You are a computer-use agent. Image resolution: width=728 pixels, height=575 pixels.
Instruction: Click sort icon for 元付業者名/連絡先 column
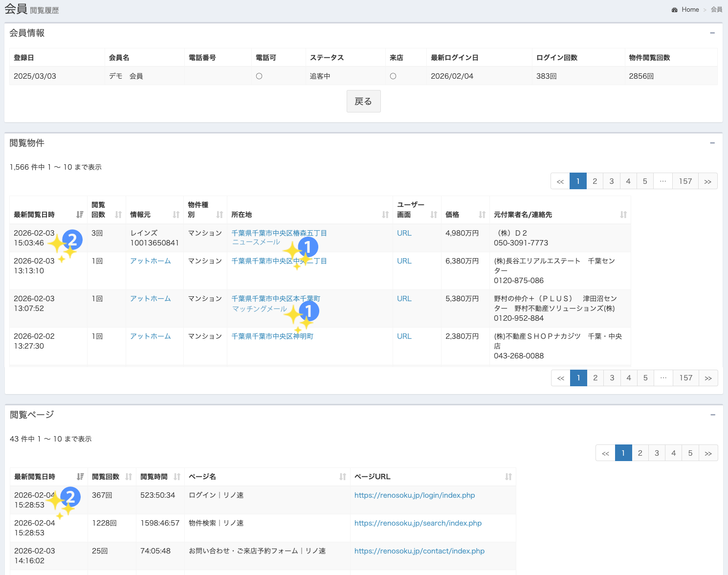623,215
